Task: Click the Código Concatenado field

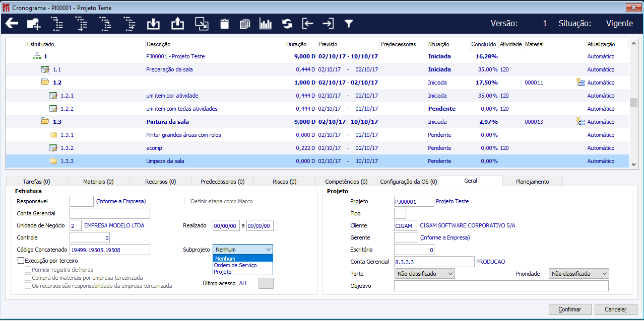Action: pyautogui.click(x=110, y=250)
